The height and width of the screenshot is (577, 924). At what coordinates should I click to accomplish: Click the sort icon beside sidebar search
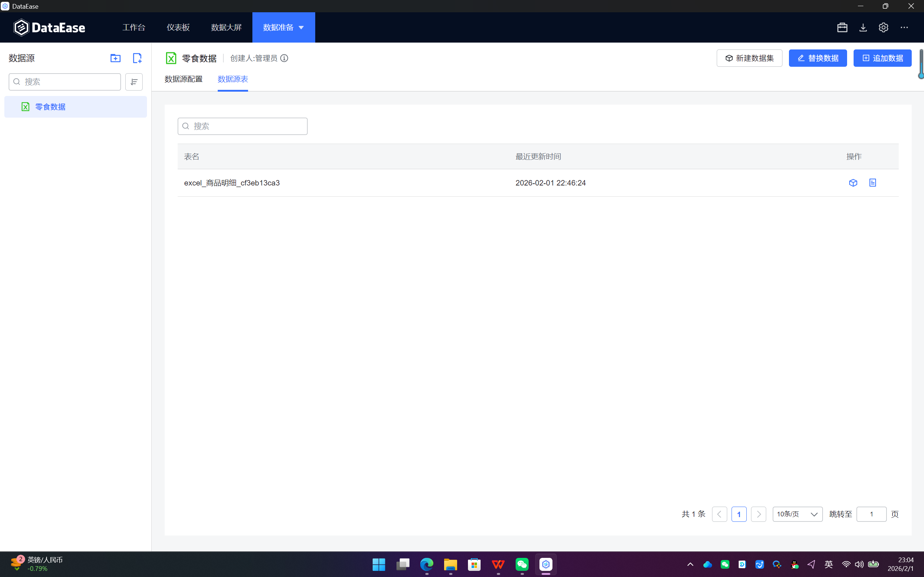coord(134,82)
